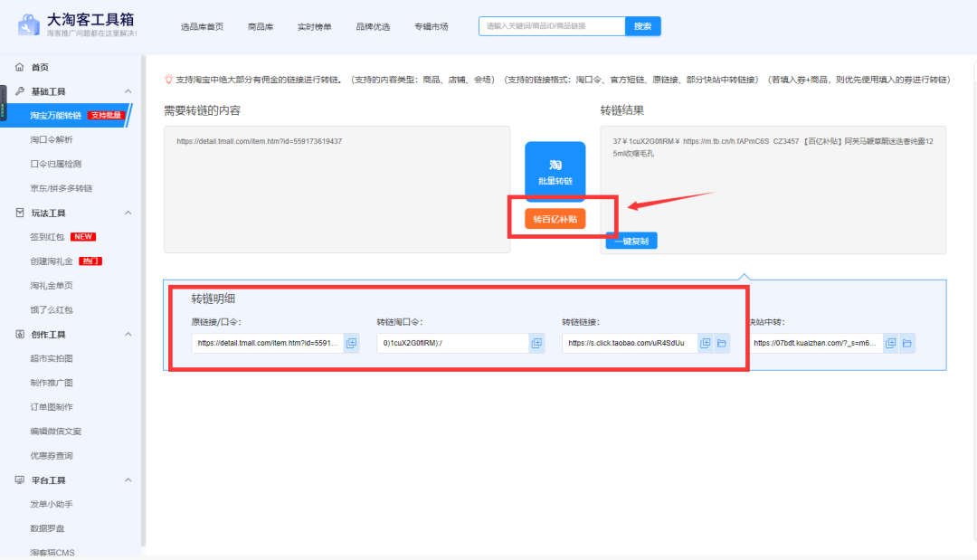Toggle the 平台工具 section chevron
Image resolution: width=977 pixels, height=560 pixels.
128,479
